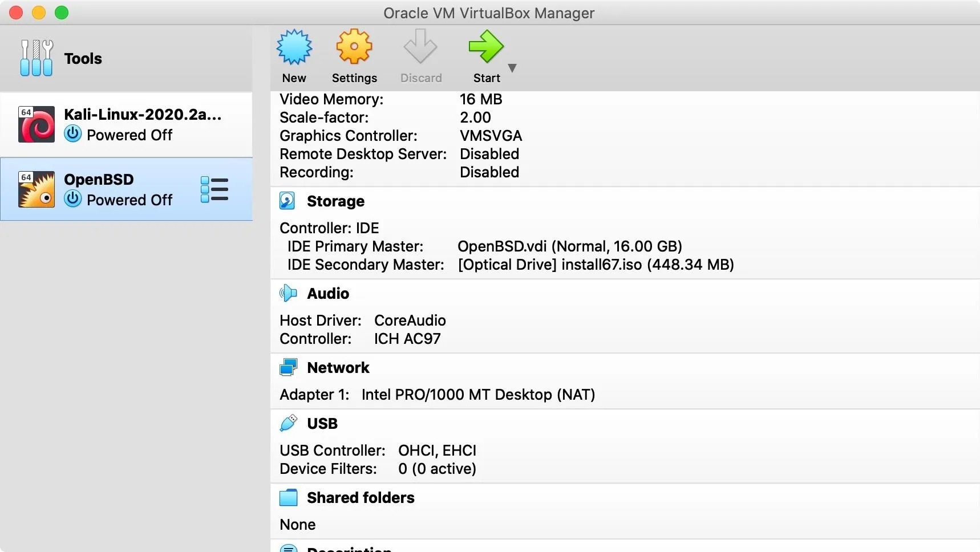The height and width of the screenshot is (552, 980).
Task: Open the USB section heading
Action: (322, 424)
